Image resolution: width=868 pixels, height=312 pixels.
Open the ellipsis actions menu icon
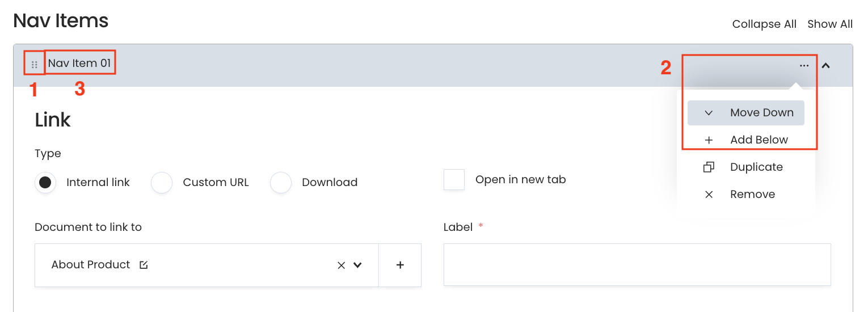tap(804, 66)
